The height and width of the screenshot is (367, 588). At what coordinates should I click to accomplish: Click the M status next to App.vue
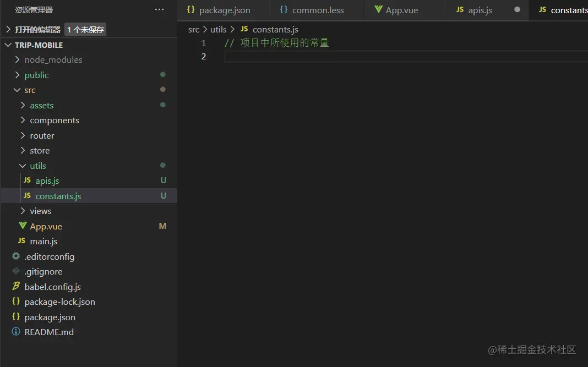pos(162,226)
